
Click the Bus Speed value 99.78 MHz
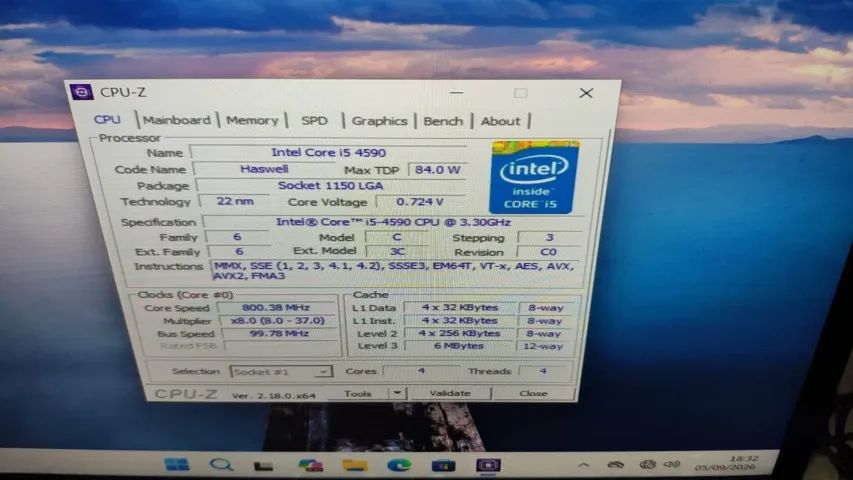[x=279, y=334]
